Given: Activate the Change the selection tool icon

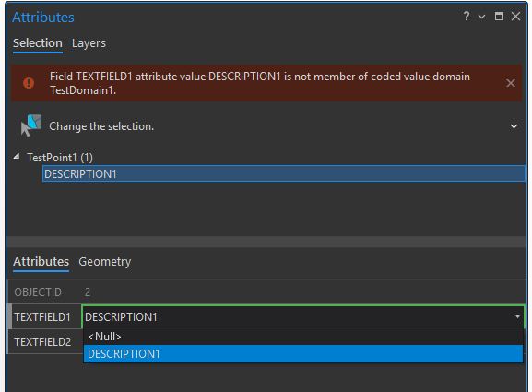Looking at the screenshot, I should 30,125.
